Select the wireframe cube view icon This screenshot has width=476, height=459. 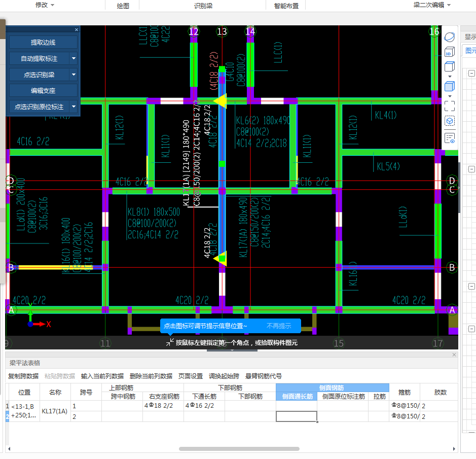tap(449, 66)
